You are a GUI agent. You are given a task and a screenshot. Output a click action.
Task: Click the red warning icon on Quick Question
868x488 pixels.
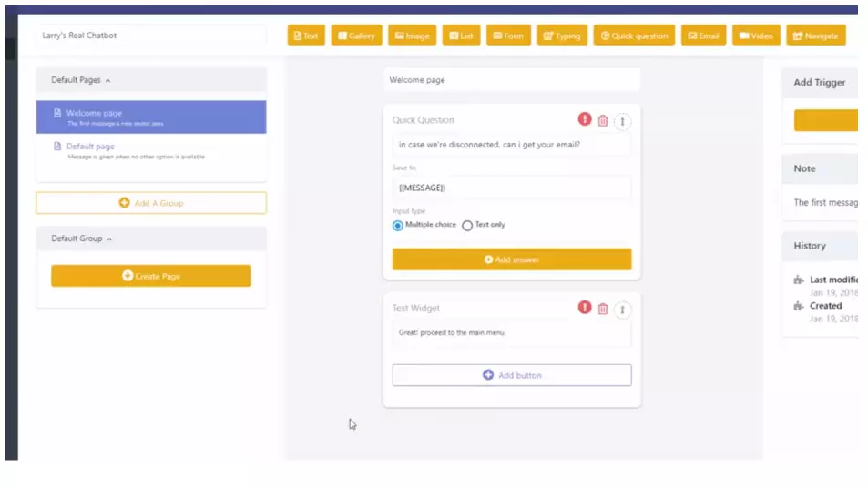click(585, 119)
